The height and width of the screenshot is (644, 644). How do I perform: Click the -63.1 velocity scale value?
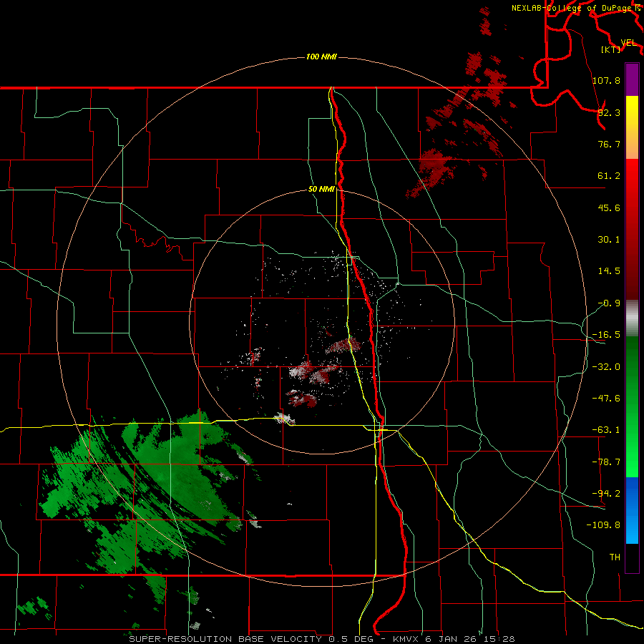click(606, 430)
